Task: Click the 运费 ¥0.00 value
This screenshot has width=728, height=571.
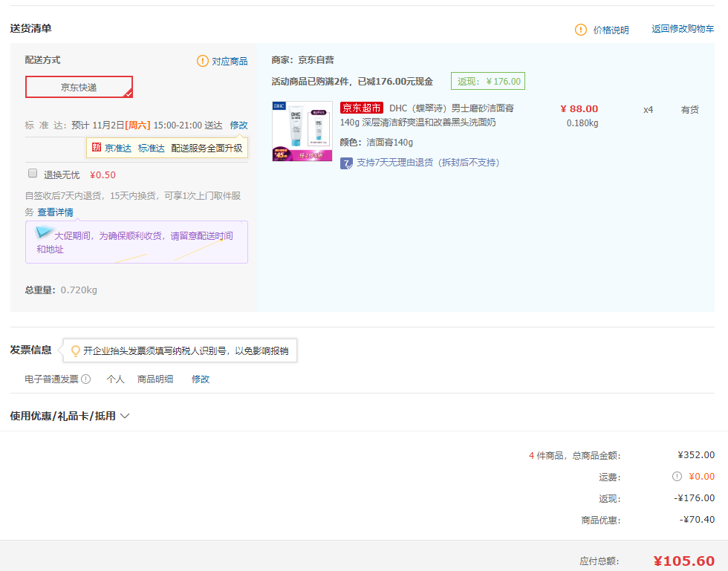Action: 701,476
